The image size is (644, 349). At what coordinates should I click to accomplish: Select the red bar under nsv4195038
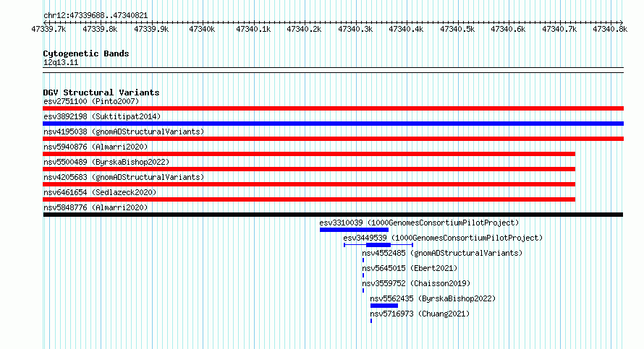(333, 139)
